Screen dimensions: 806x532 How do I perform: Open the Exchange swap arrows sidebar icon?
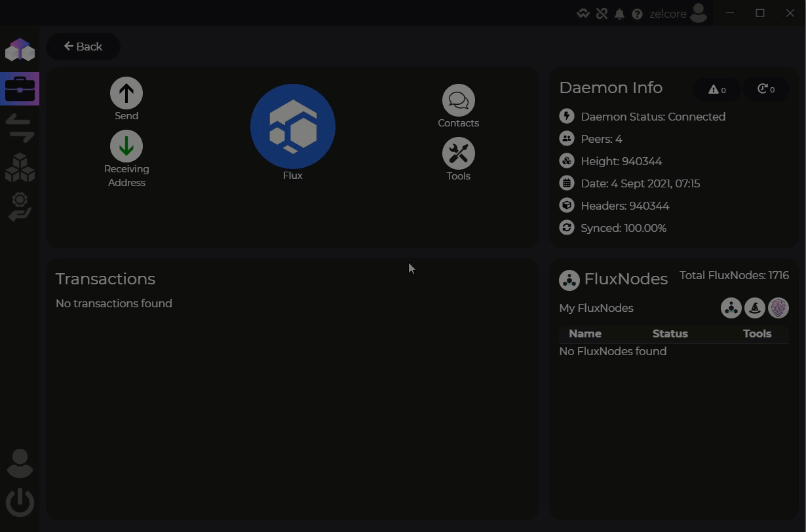pos(20,128)
